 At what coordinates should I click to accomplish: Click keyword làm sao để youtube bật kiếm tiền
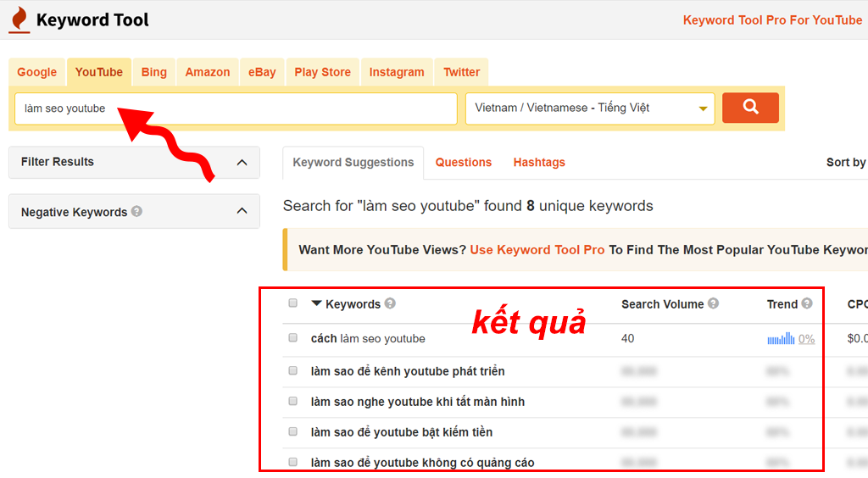(401, 432)
